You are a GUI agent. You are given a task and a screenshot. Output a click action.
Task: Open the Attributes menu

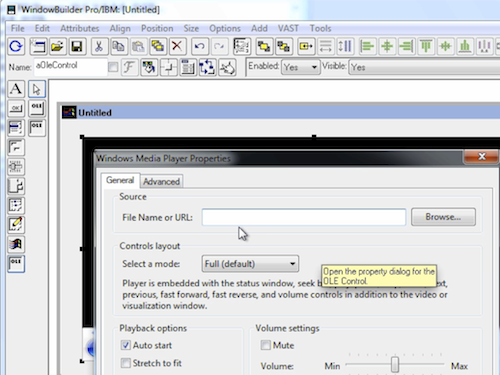[x=80, y=28]
